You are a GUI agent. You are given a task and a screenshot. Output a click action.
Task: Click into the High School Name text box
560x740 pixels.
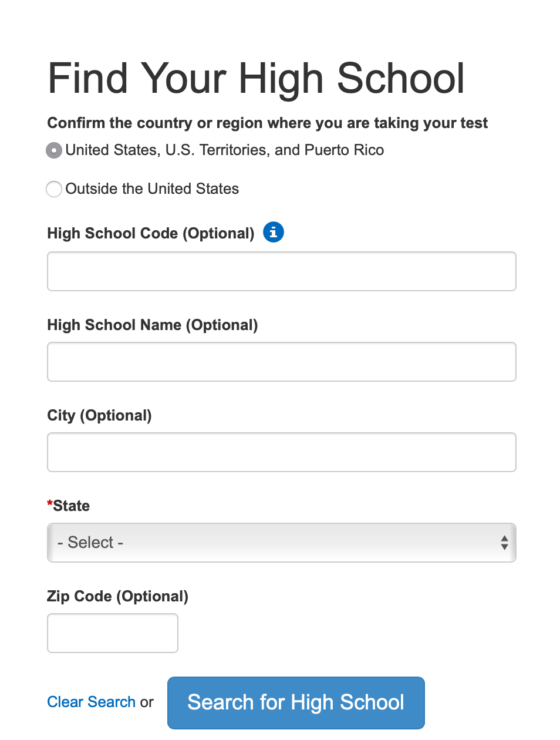tap(282, 362)
